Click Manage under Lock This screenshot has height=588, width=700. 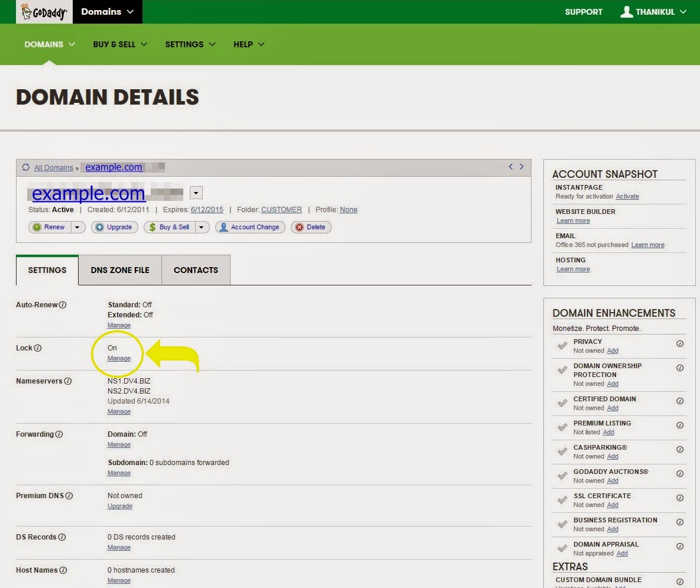pyautogui.click(x=119, y=358)
